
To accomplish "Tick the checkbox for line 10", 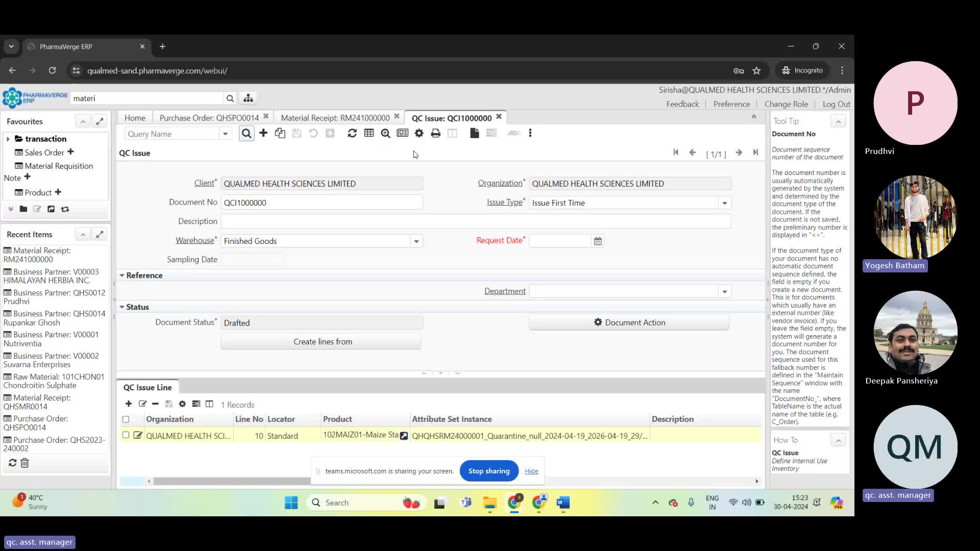I will coord(126,435).
